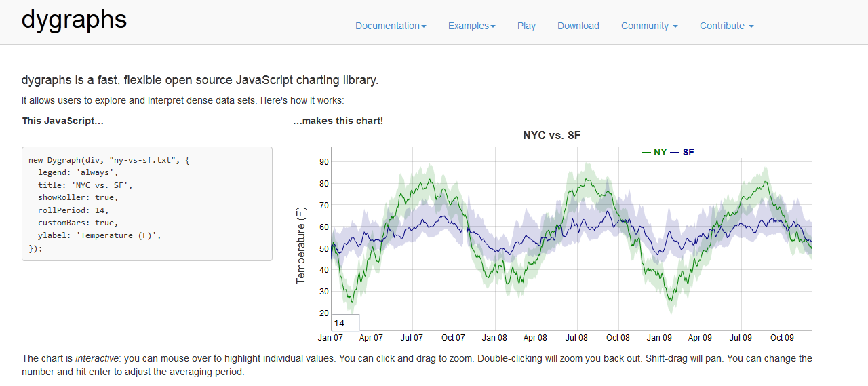Viewport: 868px width, 386px height.
Task: Open the Documentation dropdown menu
Action: [x=391, y=26]
